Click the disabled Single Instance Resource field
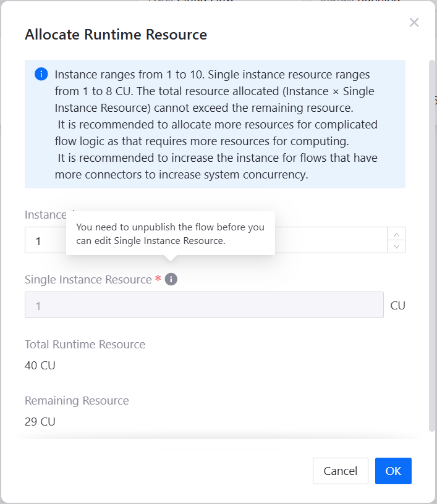This screenshot has width=437, height=504. coord(204,305)
